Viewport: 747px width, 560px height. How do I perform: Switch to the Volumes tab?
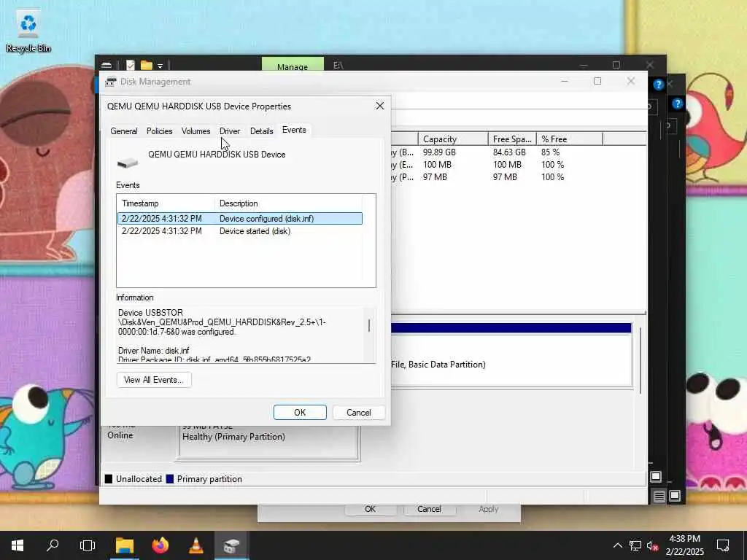(196, 131)
